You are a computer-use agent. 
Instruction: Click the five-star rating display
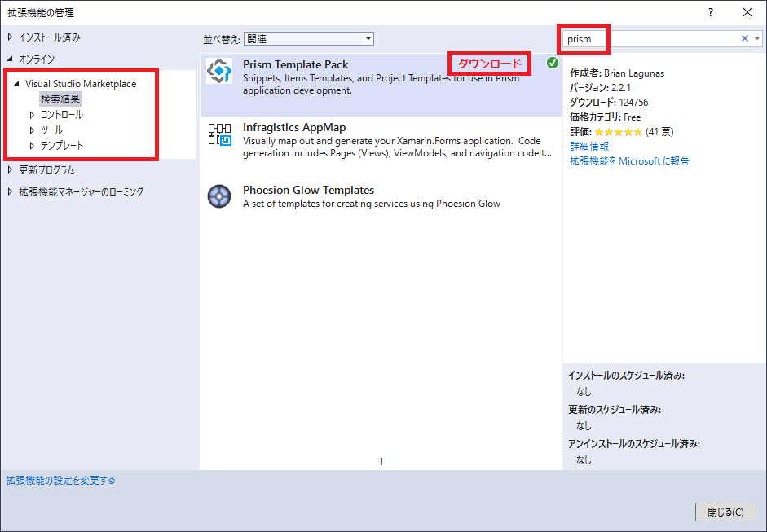click(619, 132)
